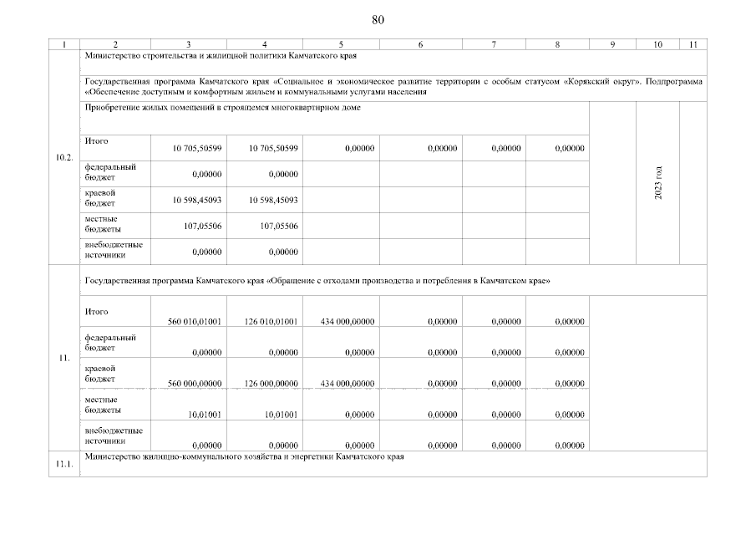
Task: Click the value 10 598,45093 under column 3
Action: (x=197, y=200)
